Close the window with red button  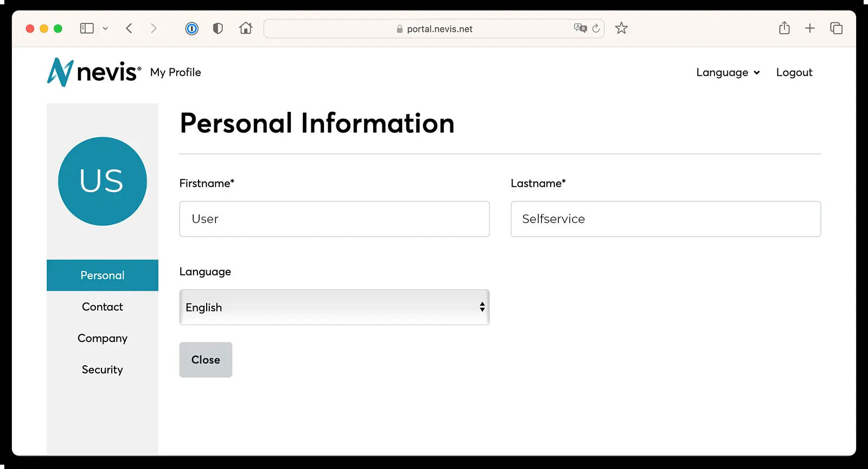[x=30, y=28]
